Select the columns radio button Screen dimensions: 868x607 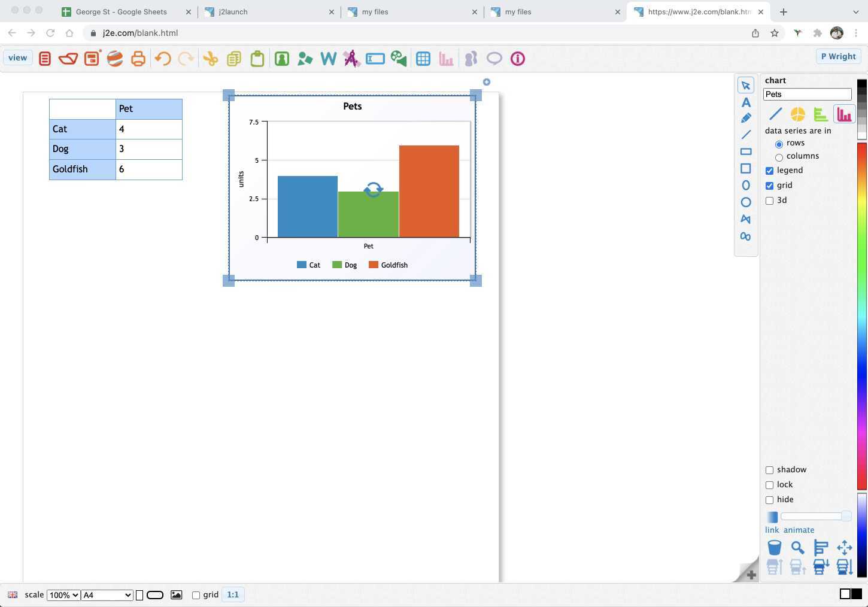click(x=779, y=157)
